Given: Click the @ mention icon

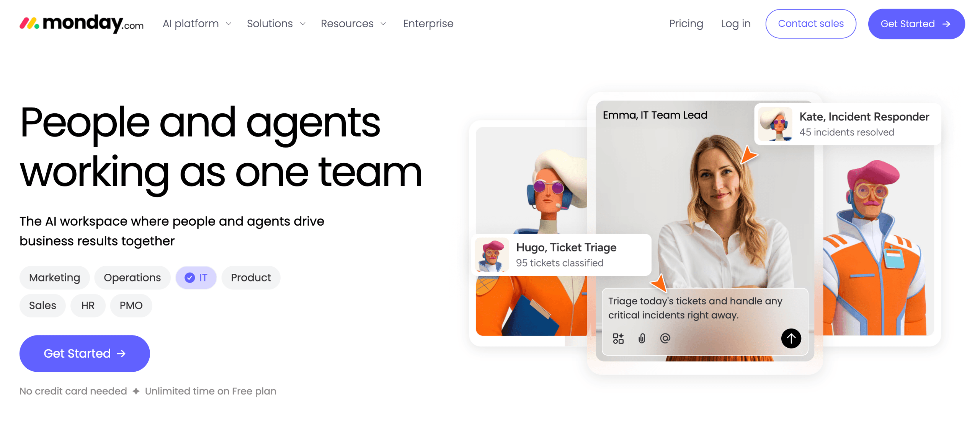Looking at the screenshot, I should point(665,338).
